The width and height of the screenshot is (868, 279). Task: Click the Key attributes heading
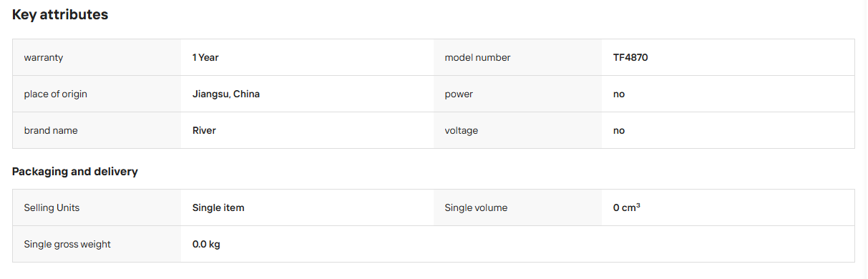point(60,14)
